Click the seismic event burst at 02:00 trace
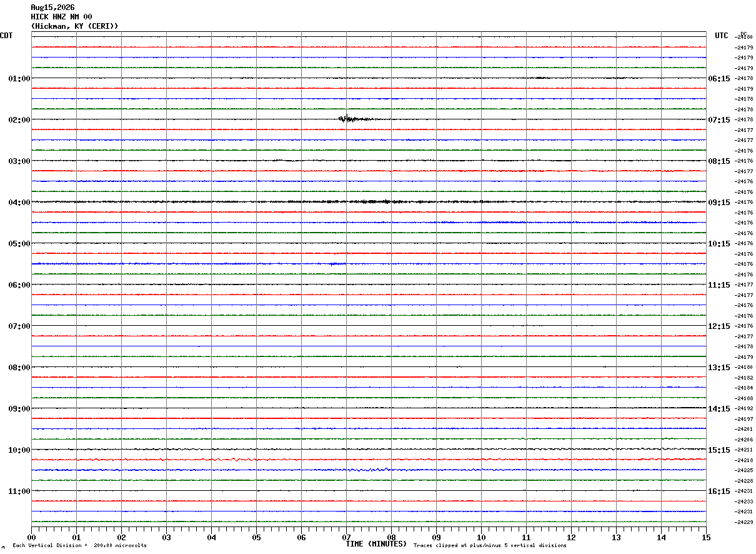Image resolution: width=756 pixels, height=554 pixels. (356, 119)
